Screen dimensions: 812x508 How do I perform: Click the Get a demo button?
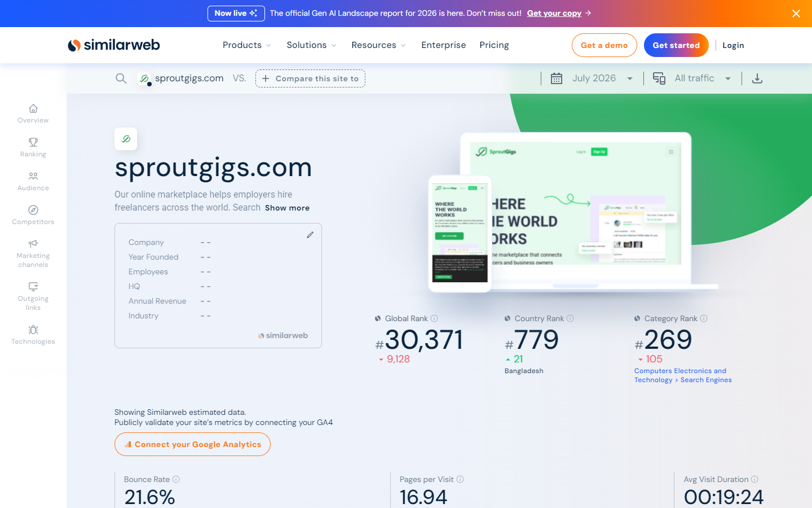pos(604,45)
